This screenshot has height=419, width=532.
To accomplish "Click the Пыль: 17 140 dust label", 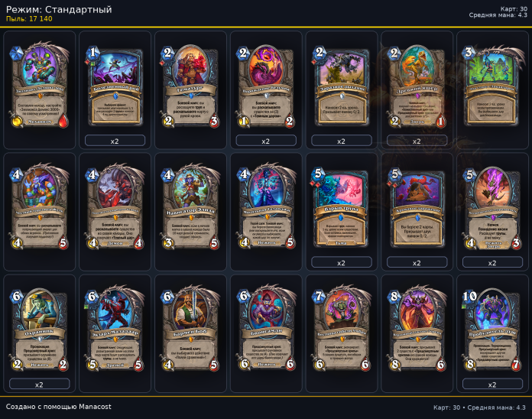I will pos(29,19).
